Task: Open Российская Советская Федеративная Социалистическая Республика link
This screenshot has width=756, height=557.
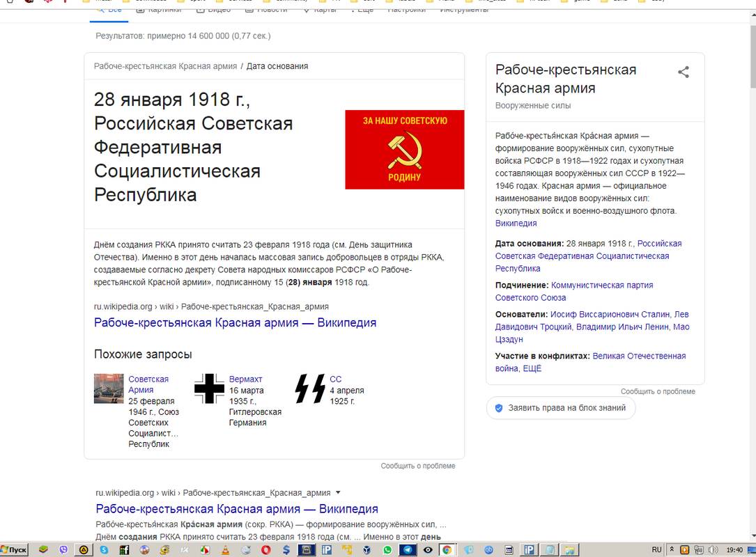Action: pyautogui.click(x=588, y=256)
